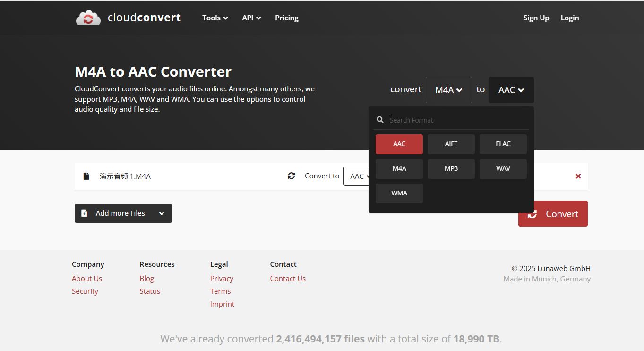The image size is (644, 351).
Task: Click the file name 演示音频 1.M4A
Action: [x=125, y=176]
